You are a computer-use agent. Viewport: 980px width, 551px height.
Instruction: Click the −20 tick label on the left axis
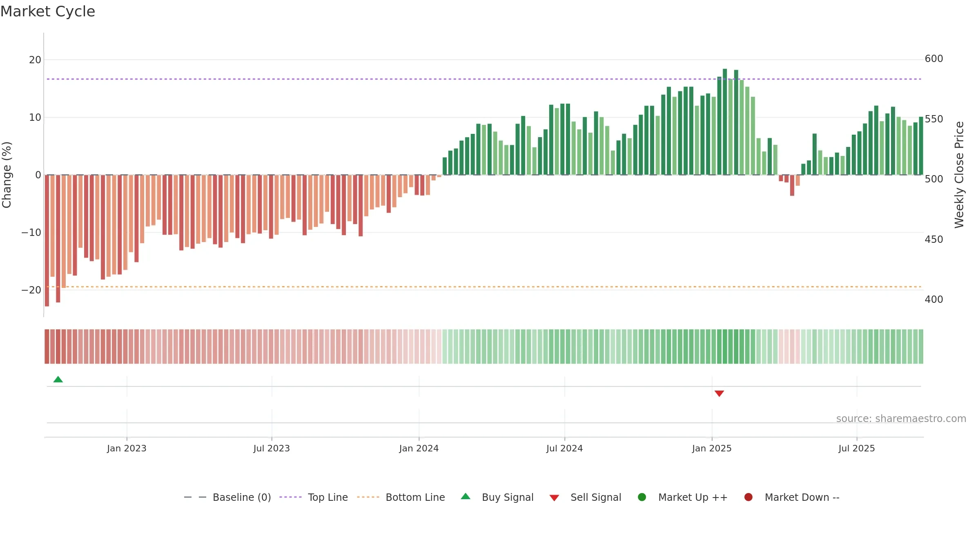click(31, 290)
